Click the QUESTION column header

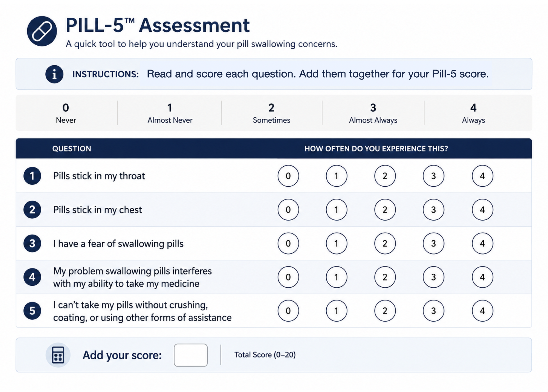tap(72, 148)
